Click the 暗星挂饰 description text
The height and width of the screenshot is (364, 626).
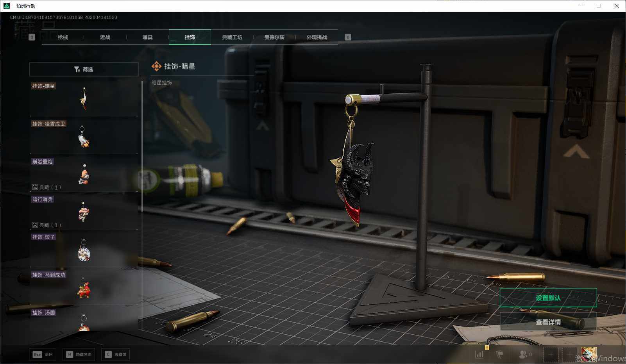point(162,83)
